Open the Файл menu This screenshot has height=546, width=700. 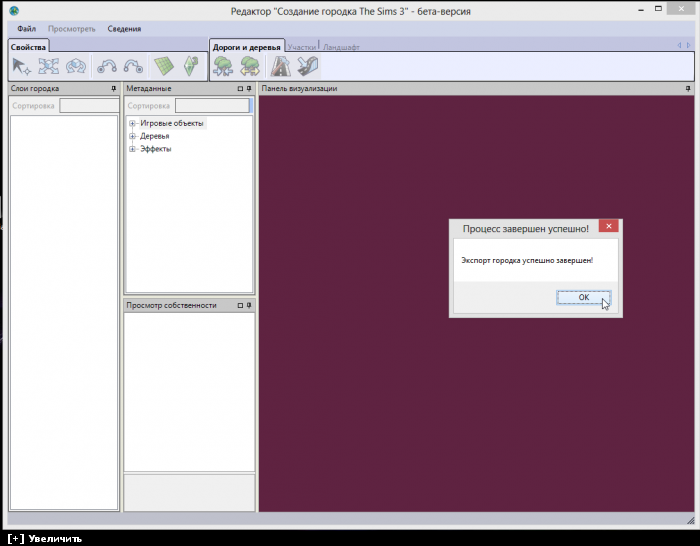(27, 29)
